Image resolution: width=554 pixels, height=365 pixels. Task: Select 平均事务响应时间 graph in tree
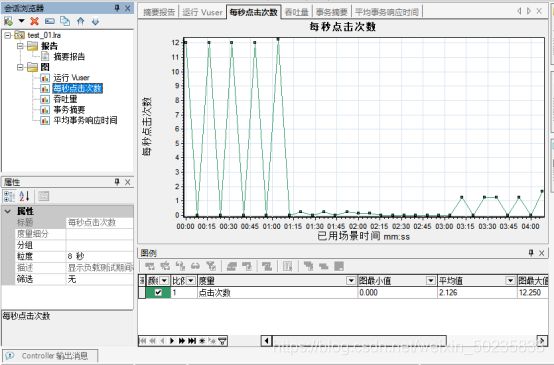click(x=85, y=120)
